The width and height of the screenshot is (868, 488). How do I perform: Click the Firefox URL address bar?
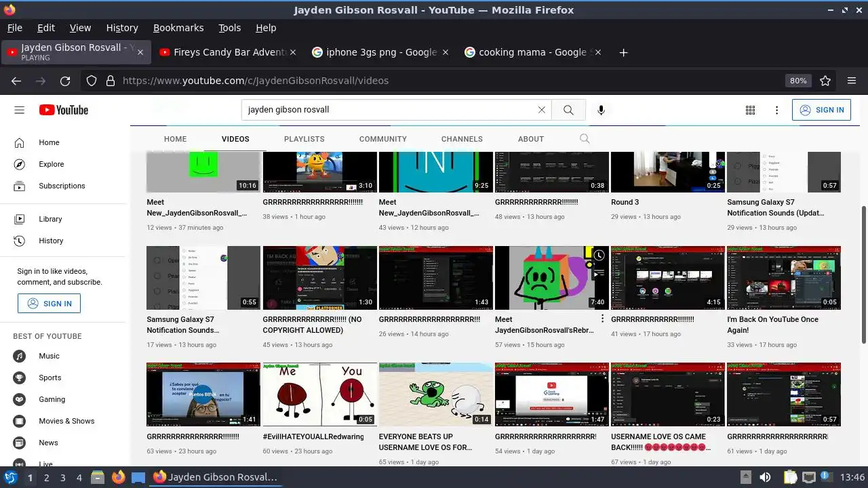pos(448,81)
